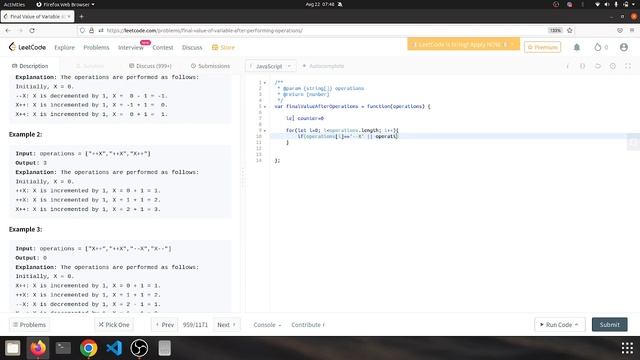Open the Interview nav item
640x360 pixels.
click(131, 47)
